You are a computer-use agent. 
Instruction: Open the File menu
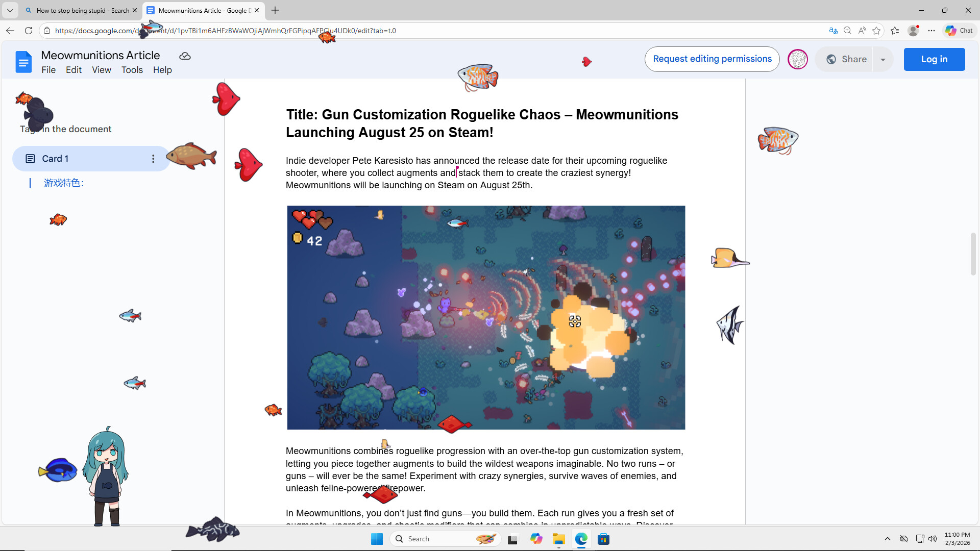click(x=48, y=70)
